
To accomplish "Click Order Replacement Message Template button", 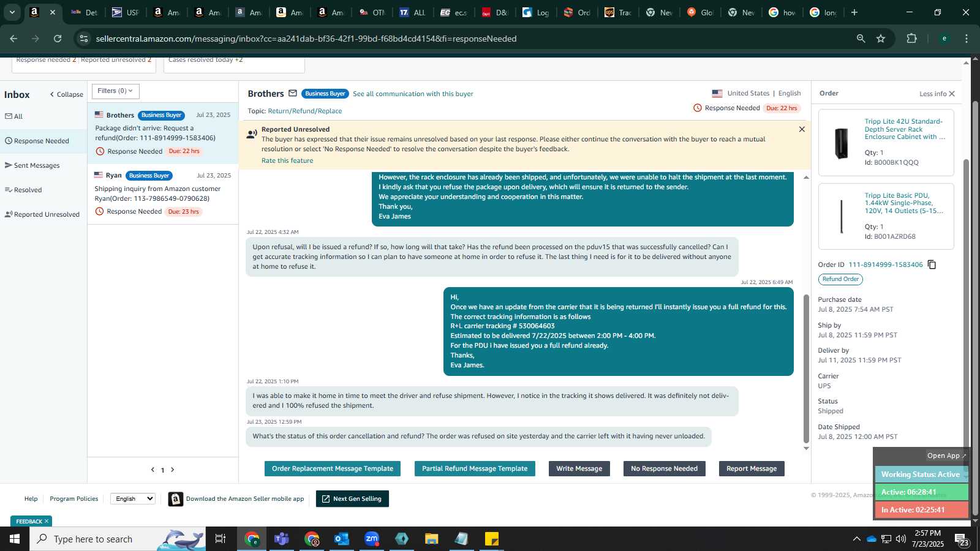I will (x=333, y=469).
